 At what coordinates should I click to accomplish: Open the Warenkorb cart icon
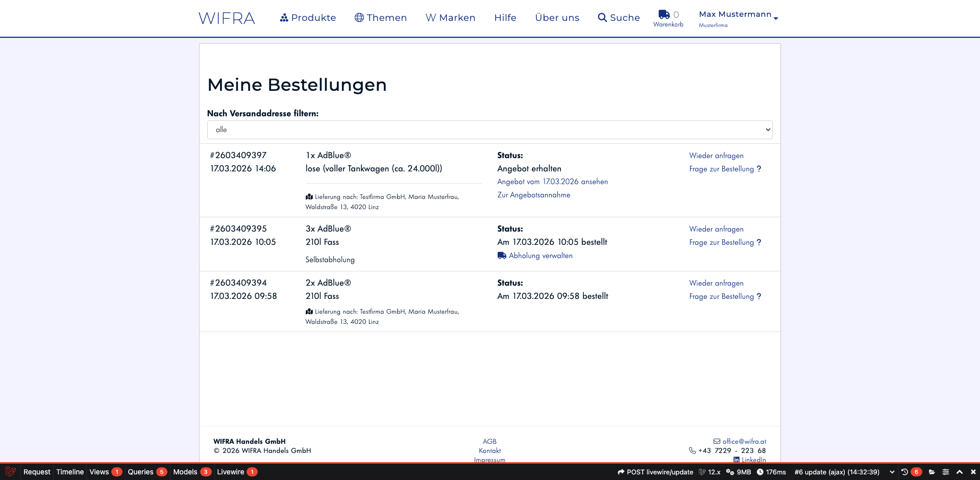click(664, 14)
